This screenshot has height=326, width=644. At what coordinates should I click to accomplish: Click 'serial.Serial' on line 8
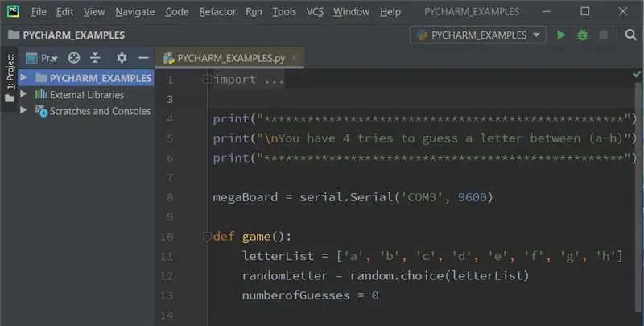click(346, 197)
